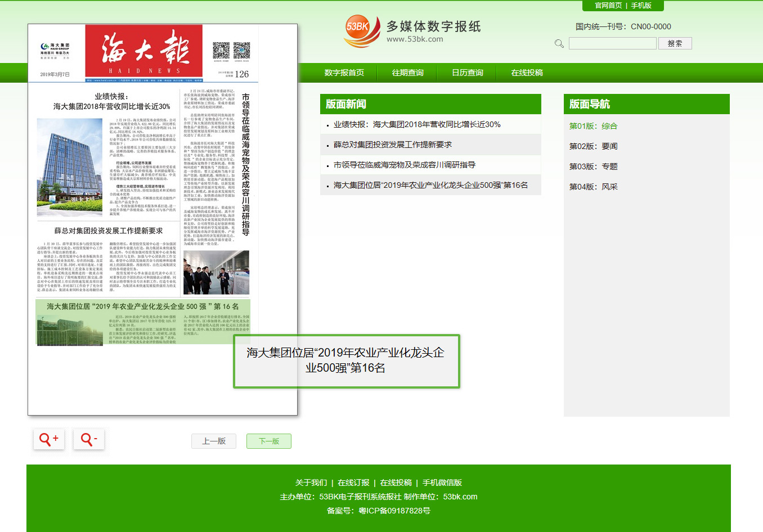Viewport: 763px width, 532px height.
Task: Open 关于我们 footer link
Action: (311, 483)
